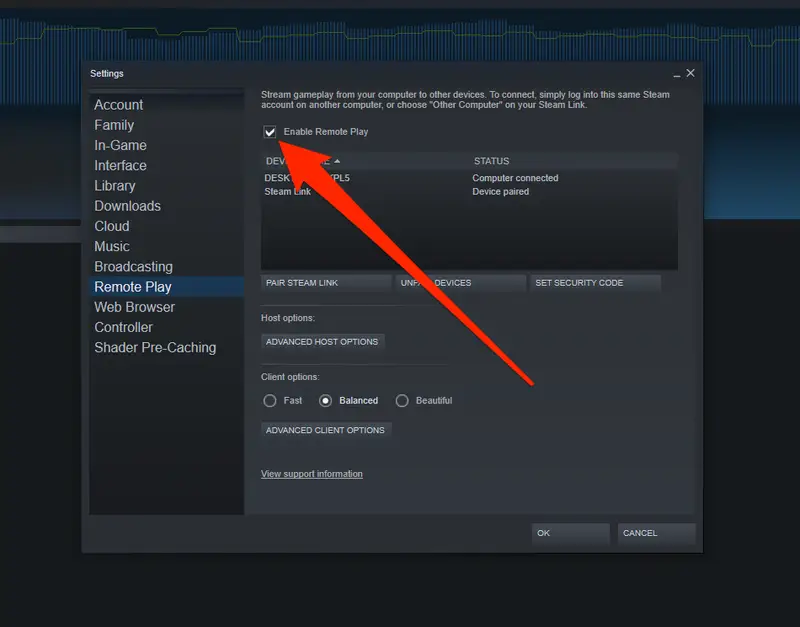Image resolution: width=800 pixels, height=627 pixels.
Task: Enable the Remote Play checkbox
Action: (269, 131)
